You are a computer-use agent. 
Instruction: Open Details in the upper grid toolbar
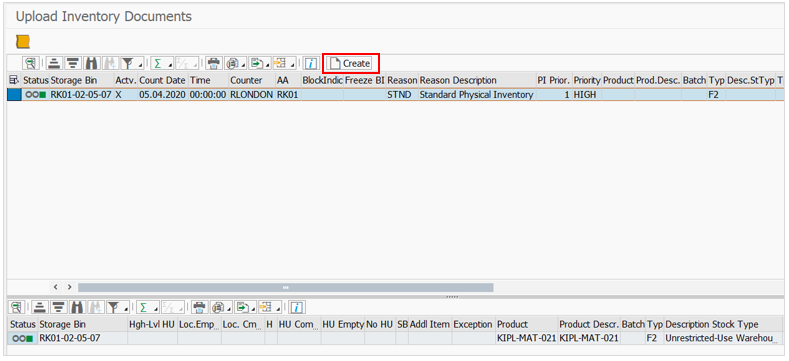point(31,63)
